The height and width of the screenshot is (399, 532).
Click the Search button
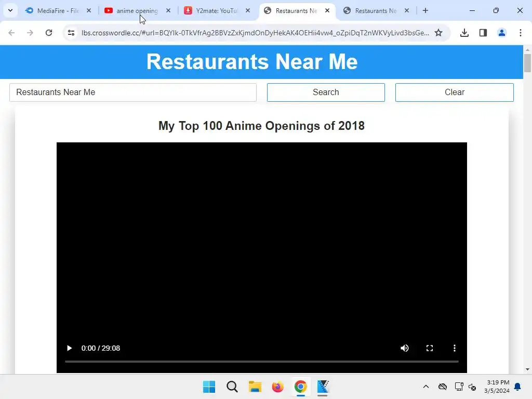[326, 92]
